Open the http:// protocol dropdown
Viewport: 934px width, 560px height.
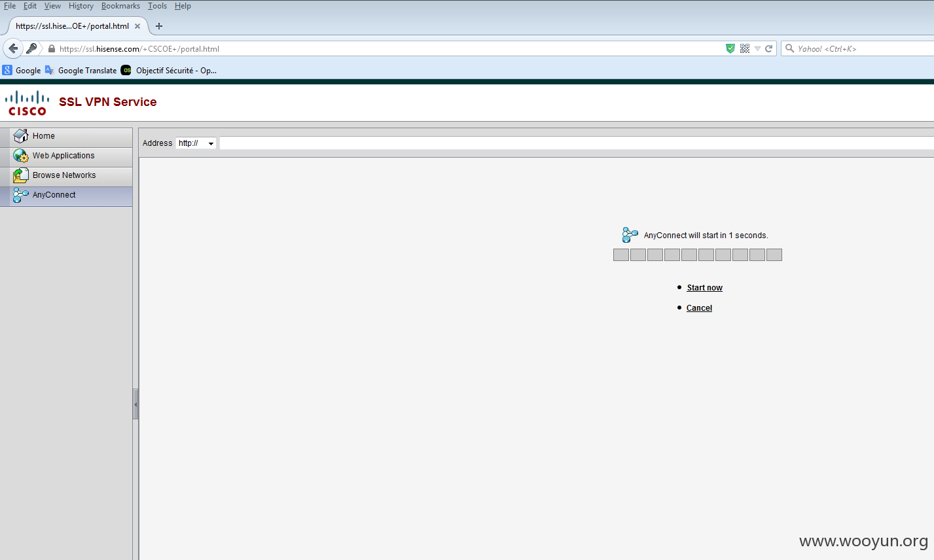(196, 143)
